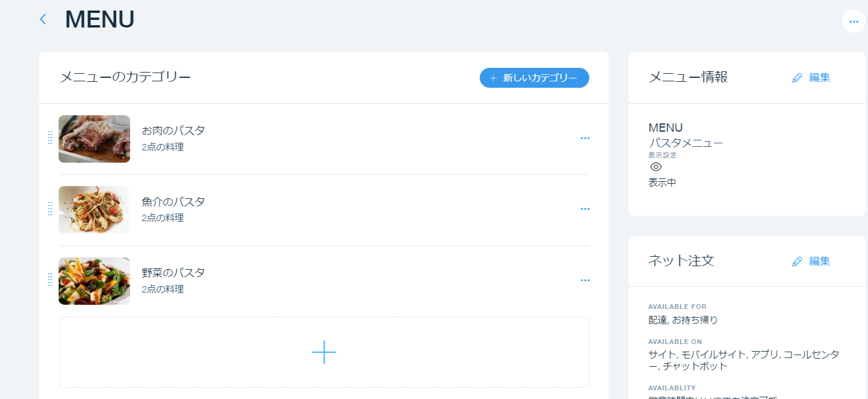
Task: Open the お肉のパスタ thumbnail image
Action: 94,139
